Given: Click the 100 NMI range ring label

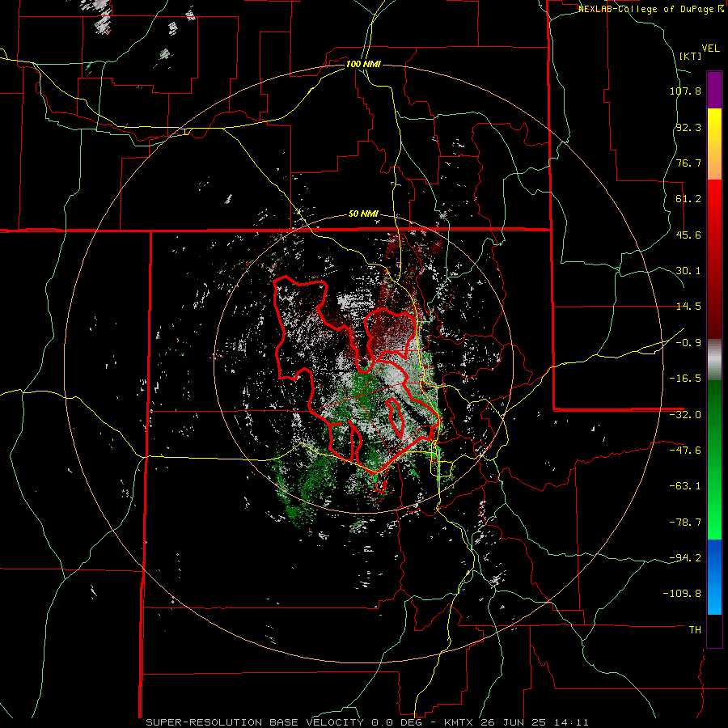Looking at the screenshot, I should pos(363,64).
